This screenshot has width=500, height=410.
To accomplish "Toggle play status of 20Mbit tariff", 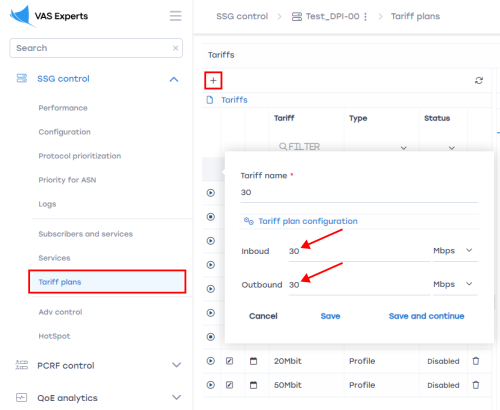I will 211,361.
